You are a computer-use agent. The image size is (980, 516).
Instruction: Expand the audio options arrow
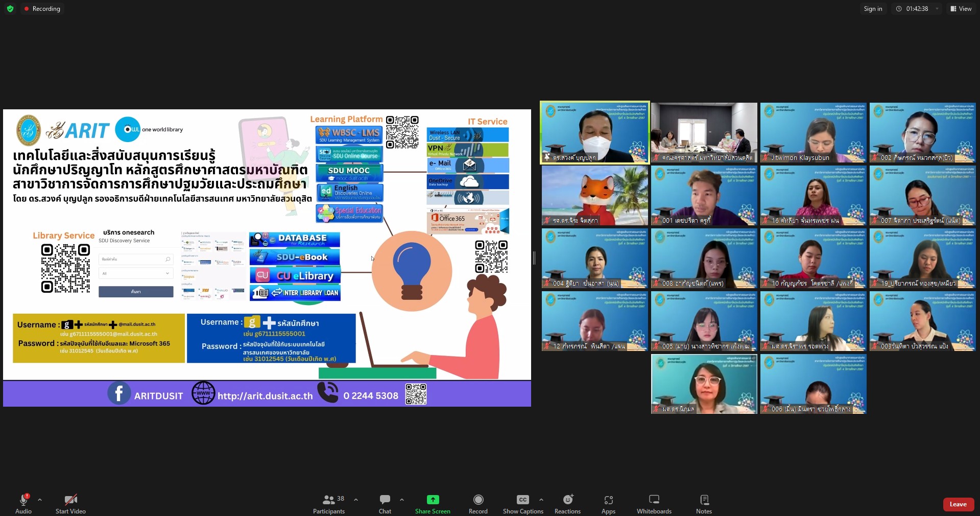pos(40,500)
